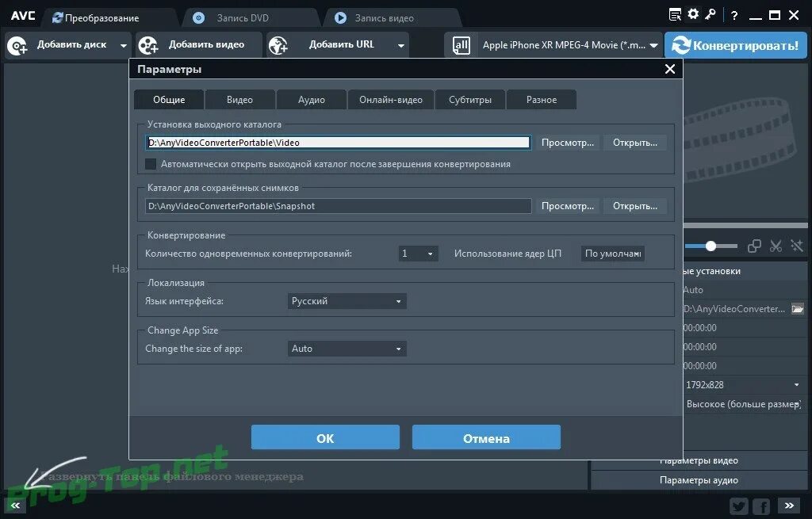Click the scissors clip icon
The width and height of the screenshot is (812, 519).
point(776,246)
